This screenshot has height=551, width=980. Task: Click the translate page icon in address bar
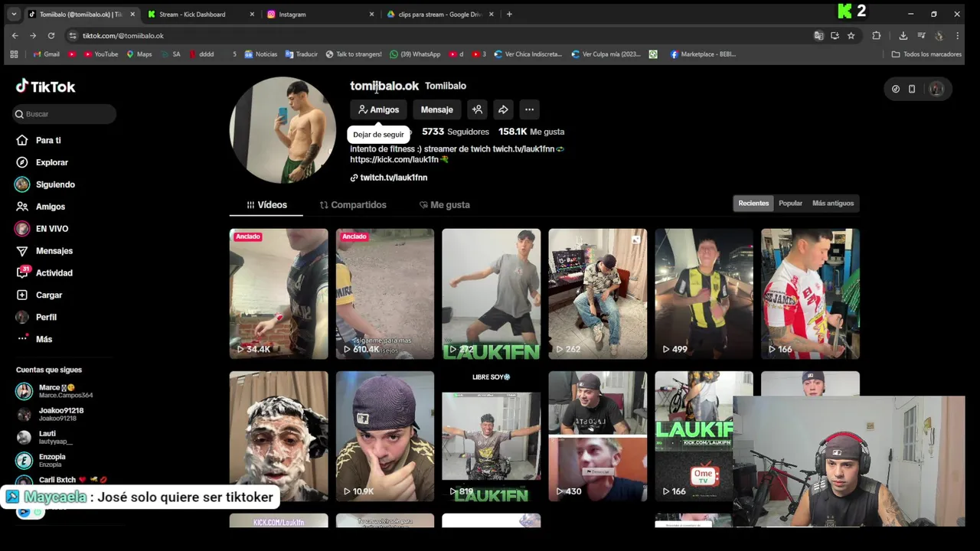click(818, 35)
